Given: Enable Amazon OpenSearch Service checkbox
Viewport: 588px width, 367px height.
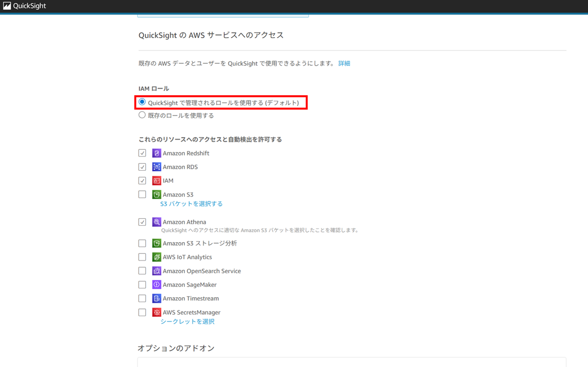Looking at the screenshot, I should point(142,271).
